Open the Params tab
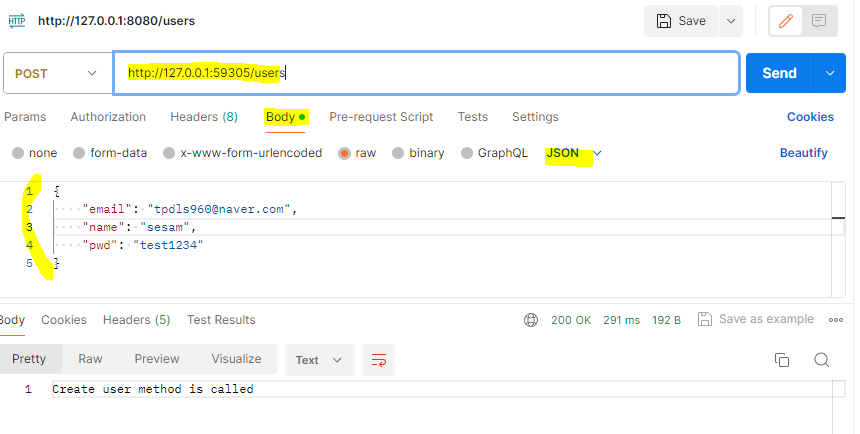Screen dimensions: 860x434 click(x=25, y=117)
